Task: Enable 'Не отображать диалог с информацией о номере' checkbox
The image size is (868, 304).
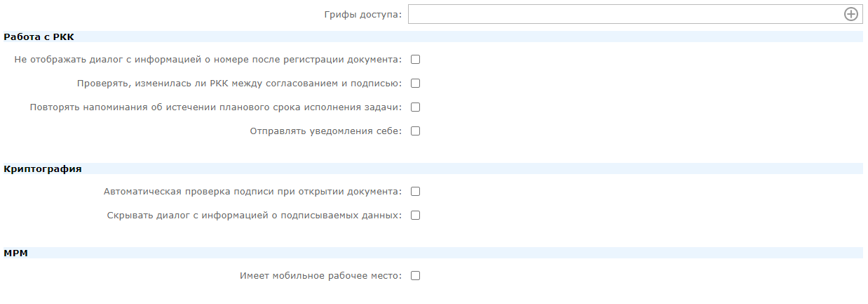Action: pos(415,60)
